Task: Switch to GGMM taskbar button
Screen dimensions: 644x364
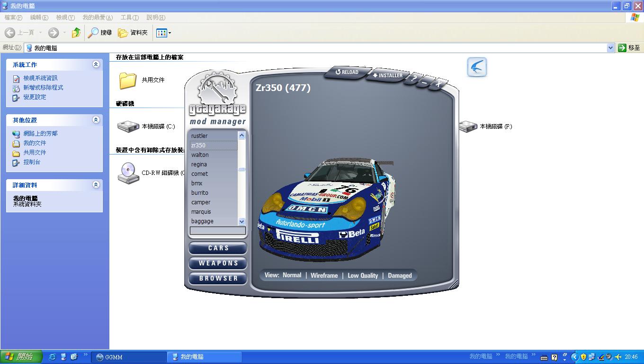Action: [128, 357]
